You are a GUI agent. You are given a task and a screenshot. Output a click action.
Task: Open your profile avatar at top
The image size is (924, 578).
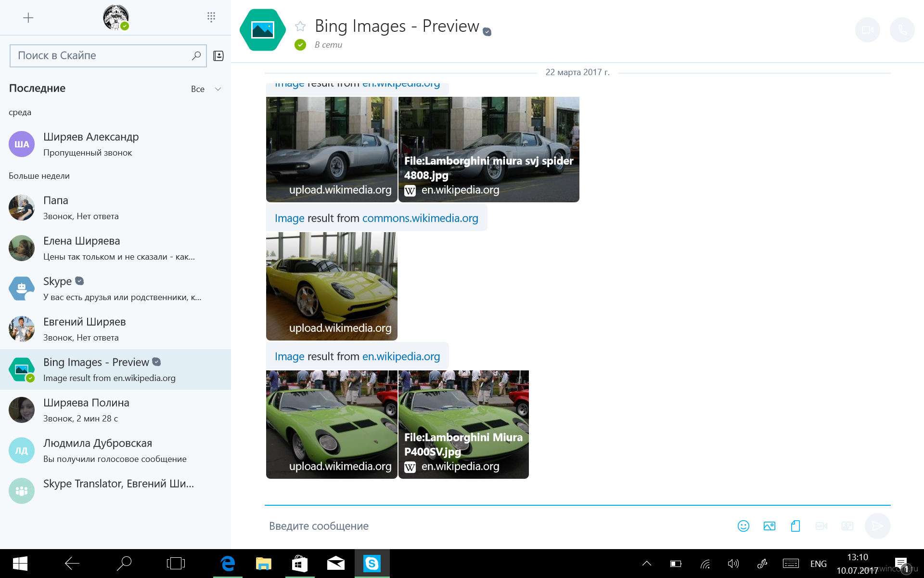116,18
